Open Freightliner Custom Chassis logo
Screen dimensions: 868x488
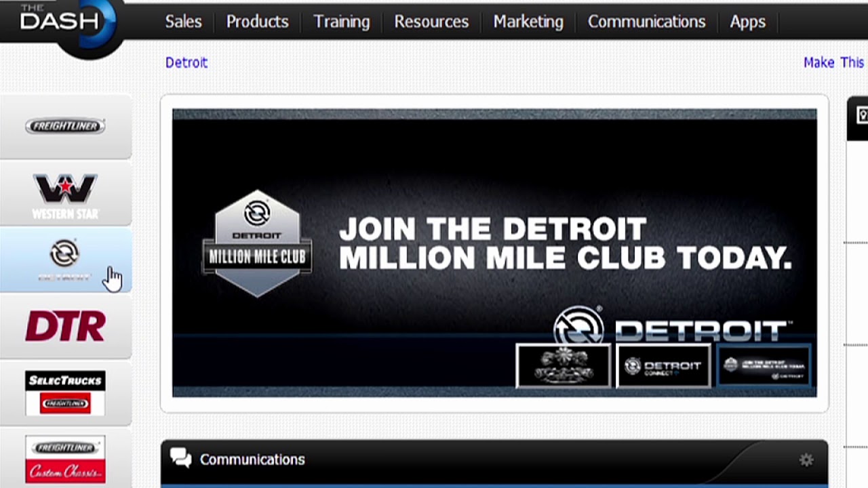coord(65,459)
